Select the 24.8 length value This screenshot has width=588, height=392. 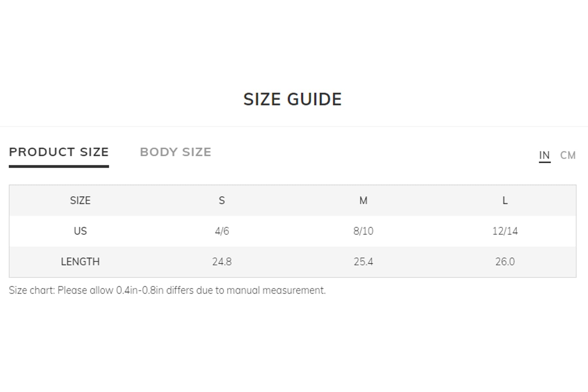point(222,262)
